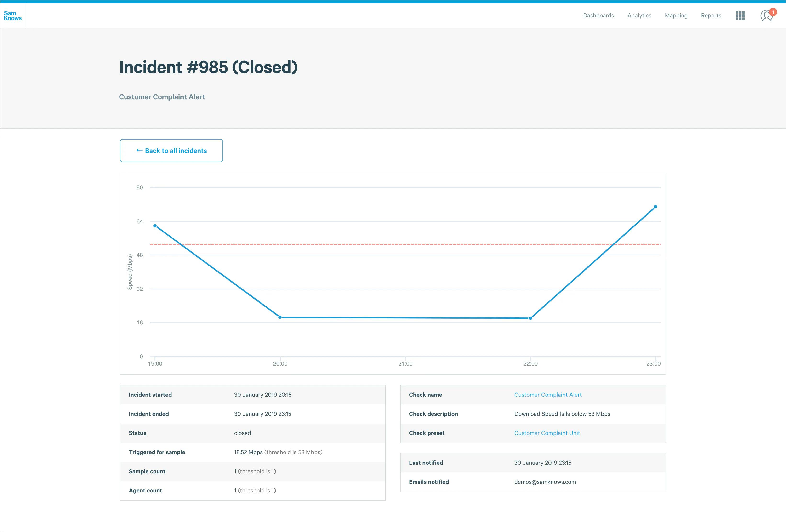Click the Agent count label

[145, 490]
